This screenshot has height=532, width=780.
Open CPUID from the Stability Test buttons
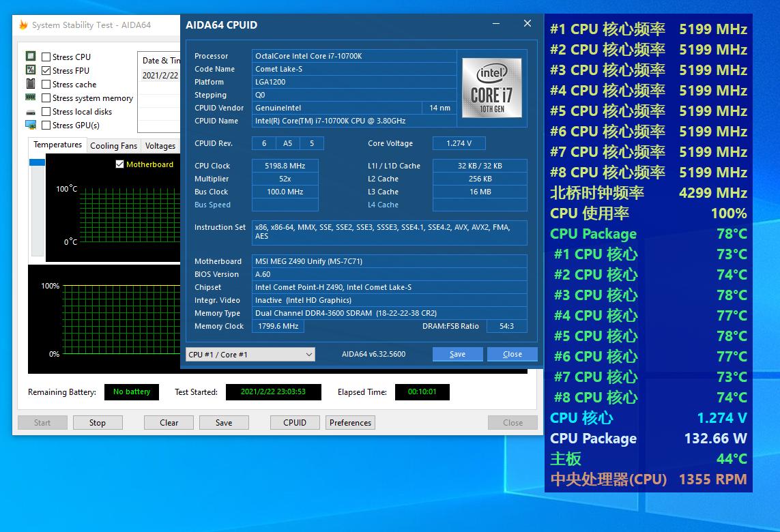pos(295,423)
